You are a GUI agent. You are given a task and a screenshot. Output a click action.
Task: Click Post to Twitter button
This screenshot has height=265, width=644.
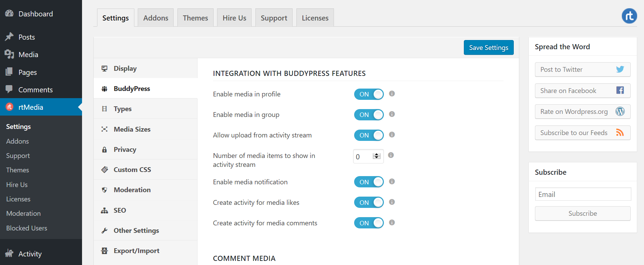coord(582,69)
